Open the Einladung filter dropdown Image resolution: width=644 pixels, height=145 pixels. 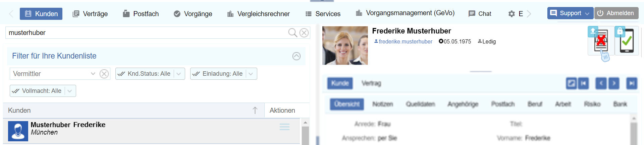(223, 74)
